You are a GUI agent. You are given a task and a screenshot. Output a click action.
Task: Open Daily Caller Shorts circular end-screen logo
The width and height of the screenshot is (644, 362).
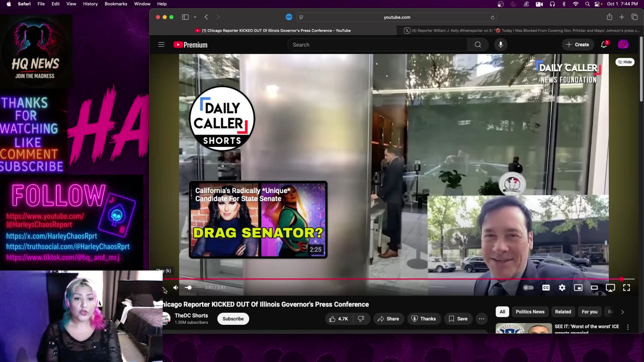click(x=222, y=119)
